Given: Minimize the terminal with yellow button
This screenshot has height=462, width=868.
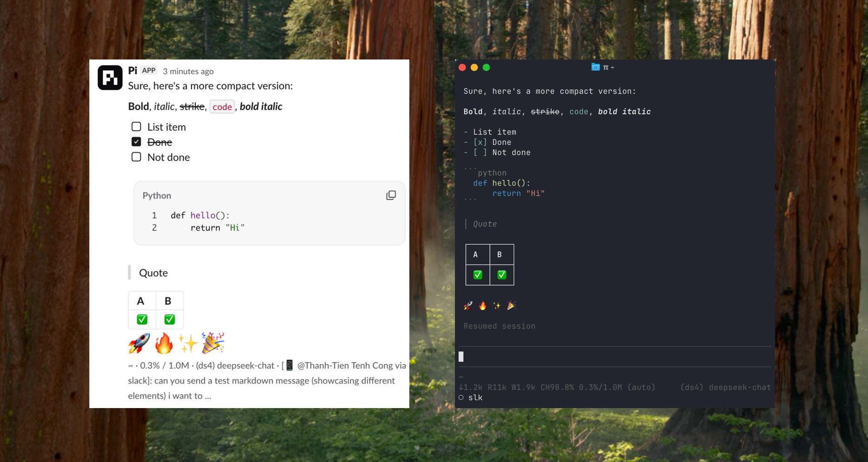Looking at the screenshot, I should pos(474,67).
